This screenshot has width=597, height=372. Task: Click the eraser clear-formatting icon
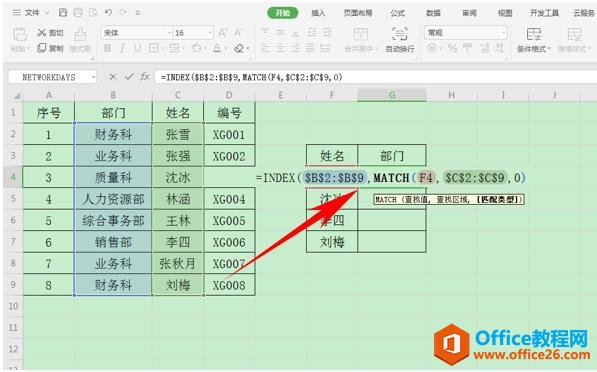pyautogui.click(x=239, y=48)
